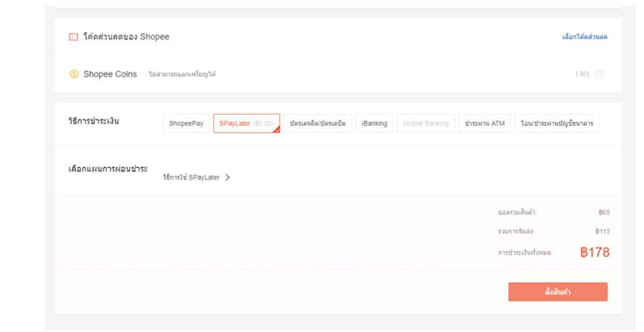Click the ฿65 merchandise subtotal value
Viewport: 644px width, 332px height.
[x=604, y=212]
